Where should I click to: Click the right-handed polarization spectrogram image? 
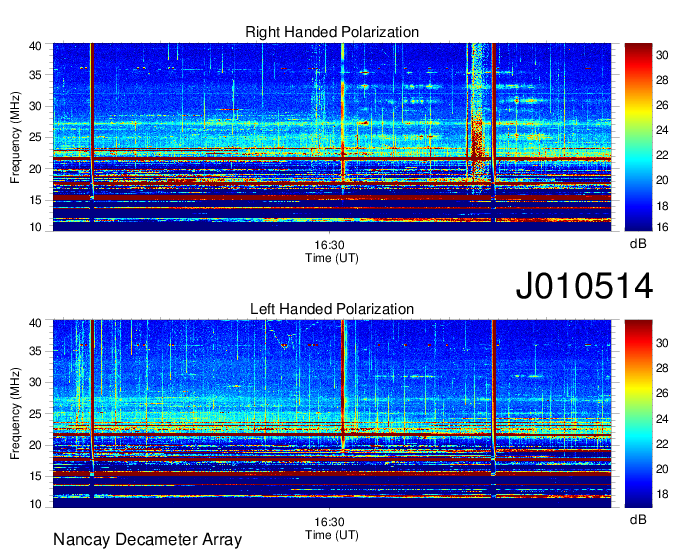(x=332, y=137)
